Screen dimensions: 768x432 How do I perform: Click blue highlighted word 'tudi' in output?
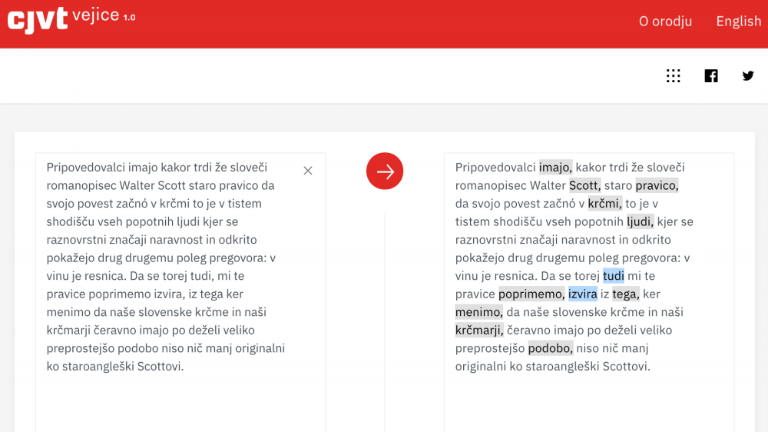click(x=613, y=276)
